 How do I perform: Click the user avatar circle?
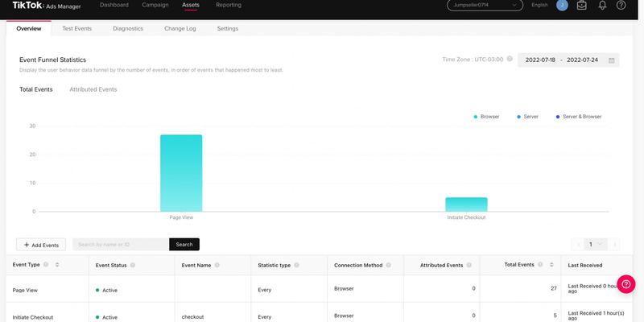pyautogui.click(x=562, y=6)
